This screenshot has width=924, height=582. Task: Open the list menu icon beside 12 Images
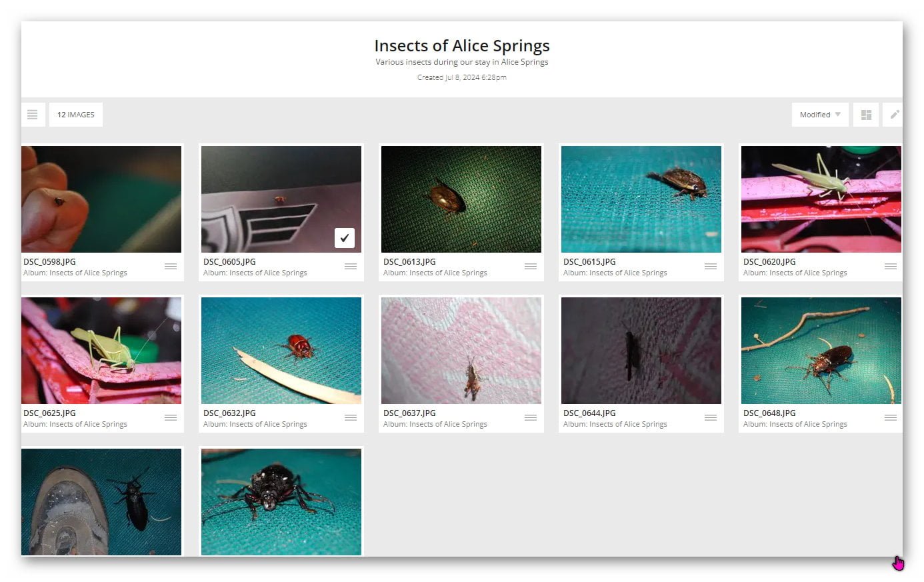click(33, 115)
